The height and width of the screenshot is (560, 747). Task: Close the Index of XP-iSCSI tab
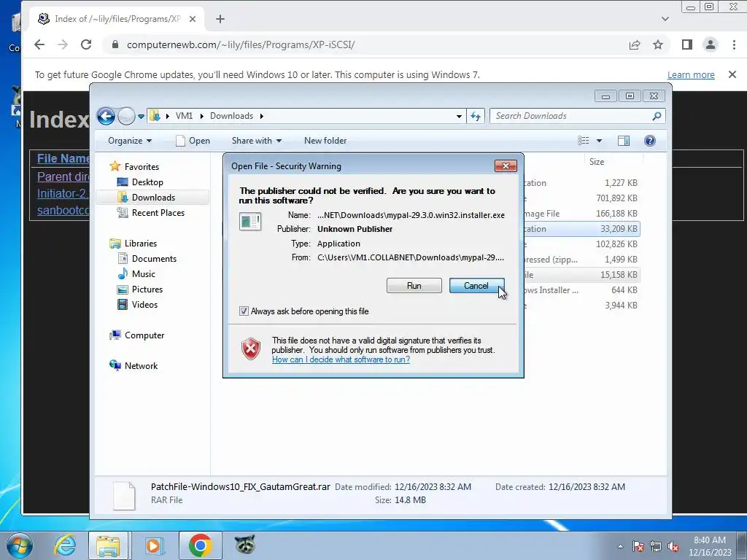pos(193,19)
